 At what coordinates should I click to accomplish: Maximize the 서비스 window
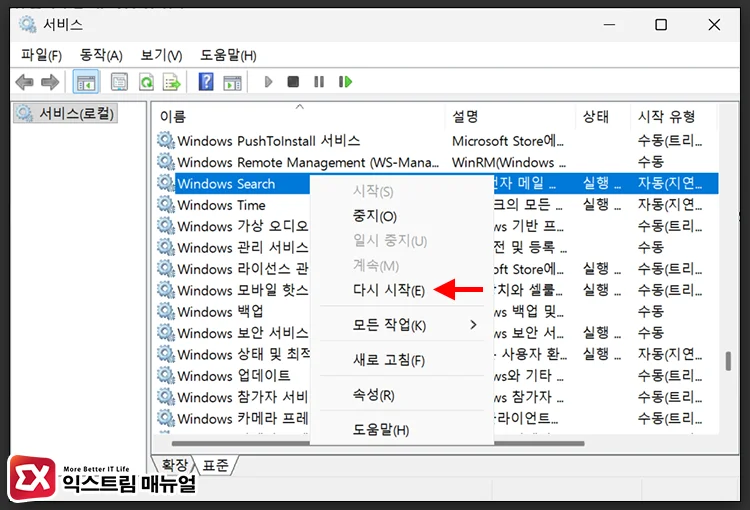click(x=661, y=24)
